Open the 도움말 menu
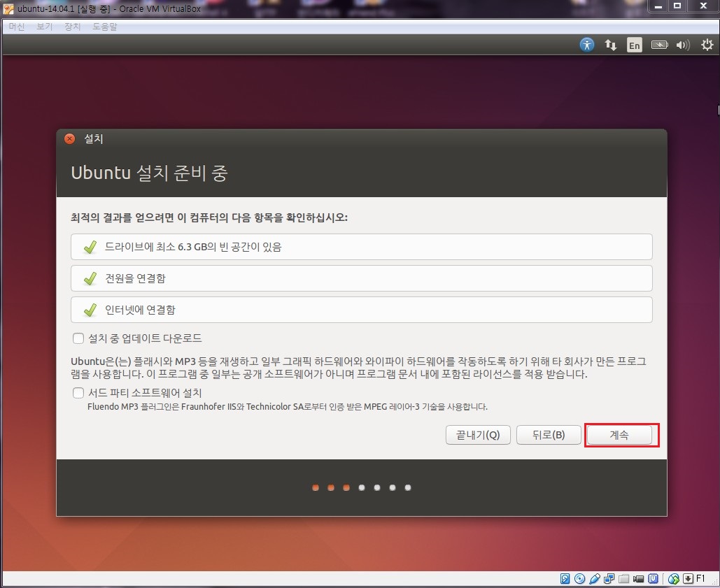720x588 pixels. [105, 27]
